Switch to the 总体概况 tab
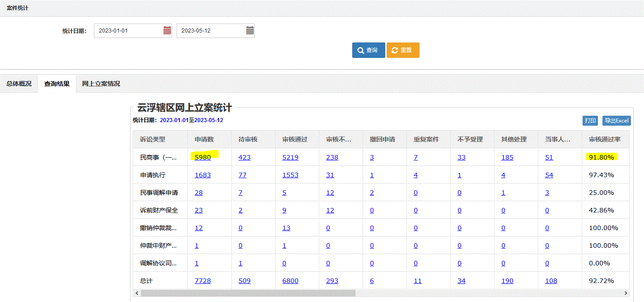 coord(19,84)
